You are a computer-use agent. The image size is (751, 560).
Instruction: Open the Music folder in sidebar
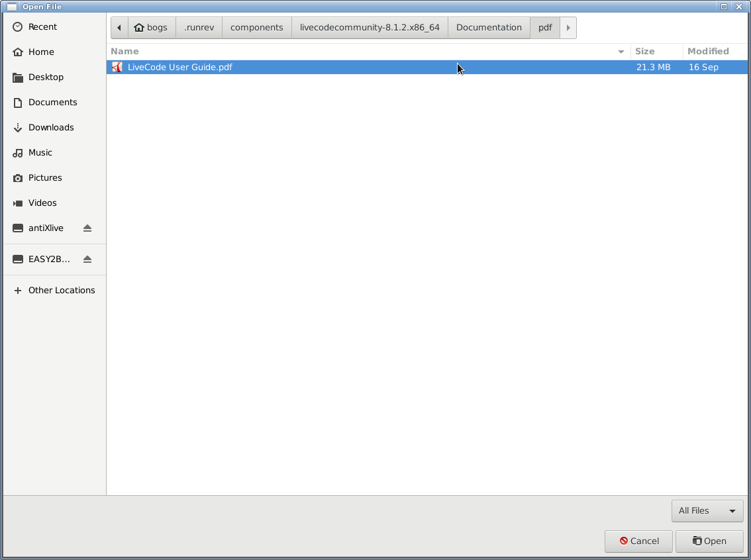54,152
